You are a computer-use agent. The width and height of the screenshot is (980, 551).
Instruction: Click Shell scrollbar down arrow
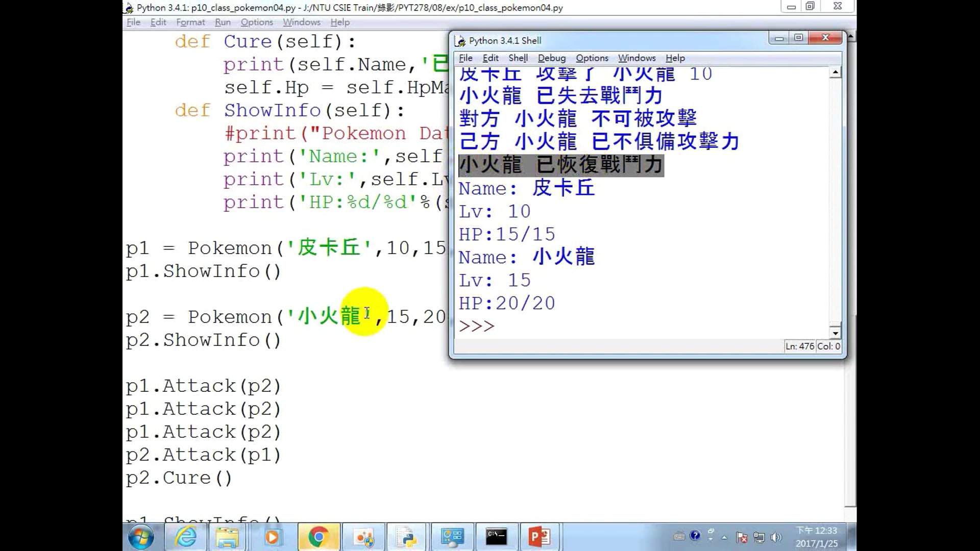click(x=835, y=333)
